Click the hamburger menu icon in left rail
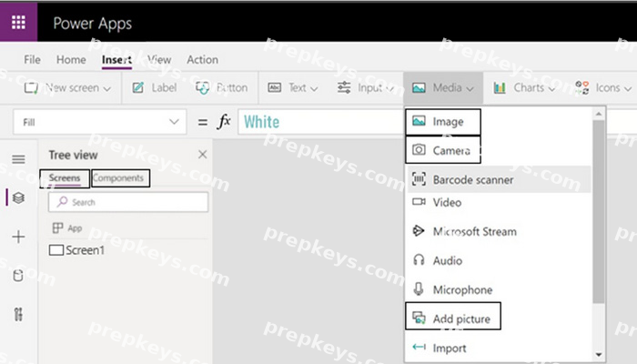Viewport: 637px width, 364px height. (x=18, y=159)
